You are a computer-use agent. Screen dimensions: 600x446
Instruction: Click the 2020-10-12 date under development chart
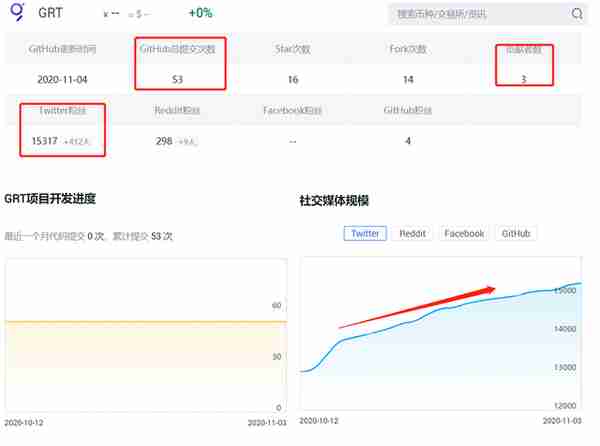[24, 423]
